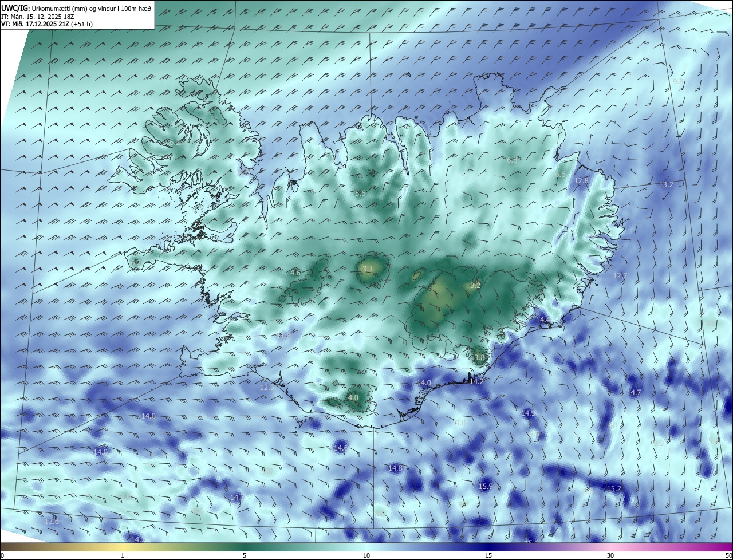The image size is (733, 560).
Task: Click the 12.8 value label on the map
Action: tap(581, 180)
